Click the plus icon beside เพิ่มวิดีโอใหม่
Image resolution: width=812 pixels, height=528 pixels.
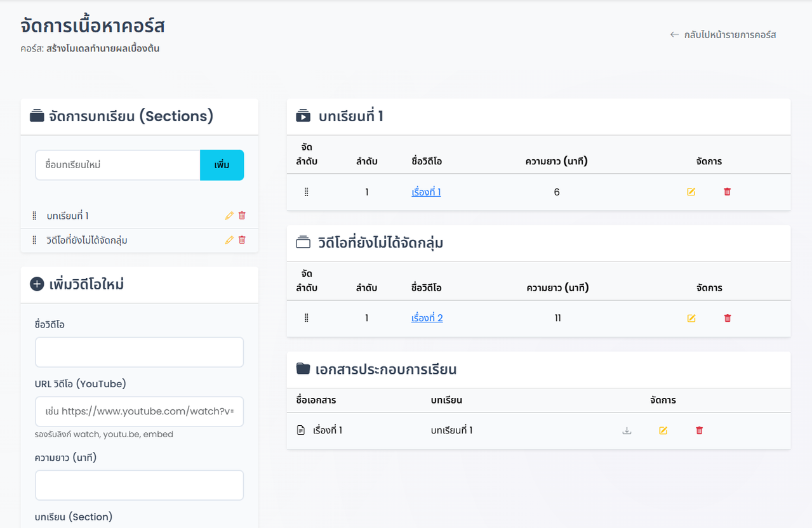pyautogui.click(x=37, y=284)
